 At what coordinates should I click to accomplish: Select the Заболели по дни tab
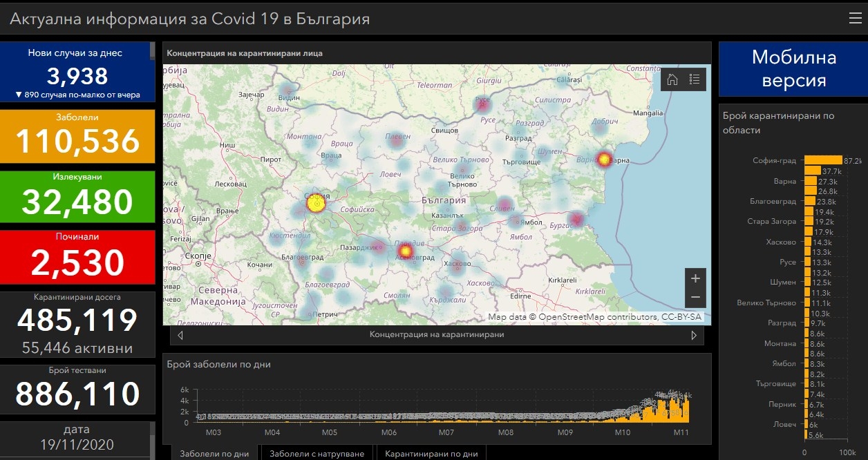pyautogui.click(x=214, y=453)
